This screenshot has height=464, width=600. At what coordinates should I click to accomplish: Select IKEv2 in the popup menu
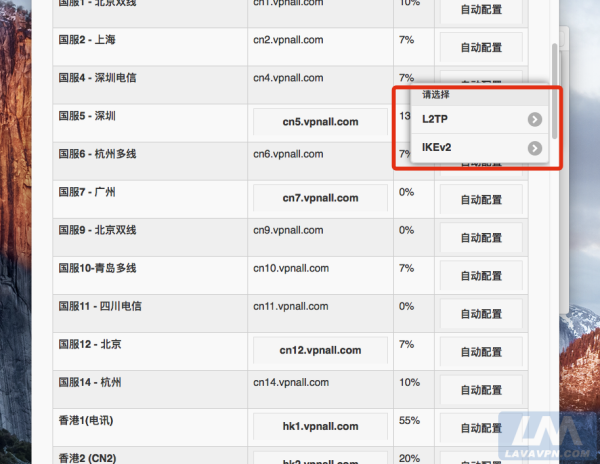479,148
